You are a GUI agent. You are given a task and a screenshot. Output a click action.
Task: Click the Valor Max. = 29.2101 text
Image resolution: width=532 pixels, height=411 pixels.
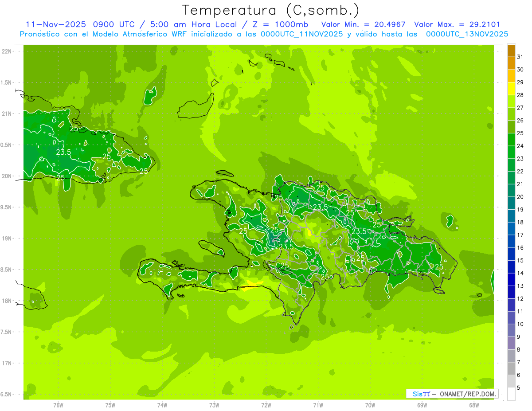pyautogui.click(x=457, y=24)
